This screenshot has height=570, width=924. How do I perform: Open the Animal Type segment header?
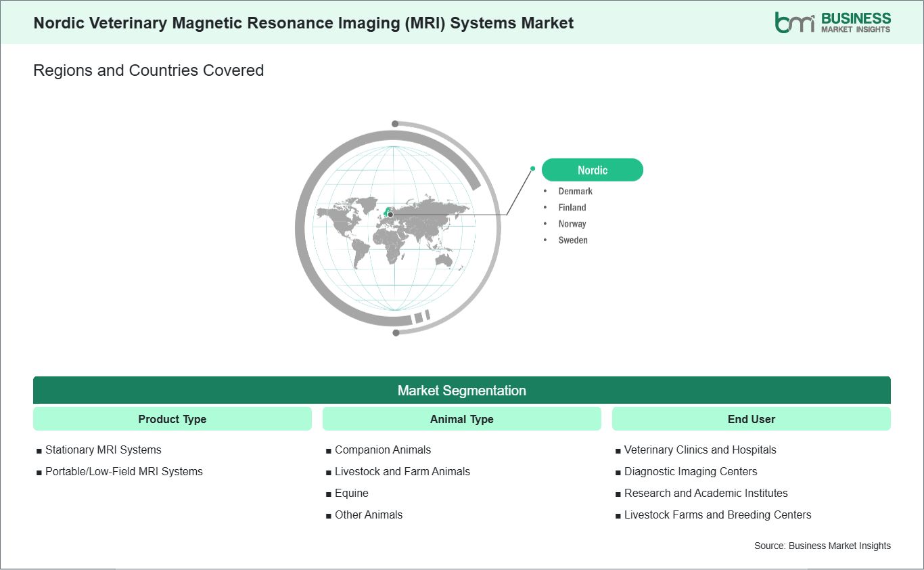coord(462,419)
